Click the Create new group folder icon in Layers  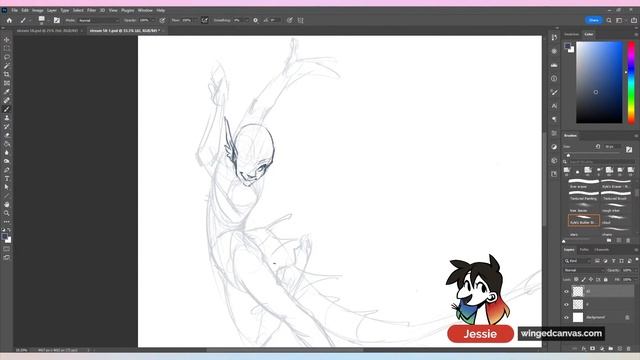pyautogui.click(x=611, y=349)
